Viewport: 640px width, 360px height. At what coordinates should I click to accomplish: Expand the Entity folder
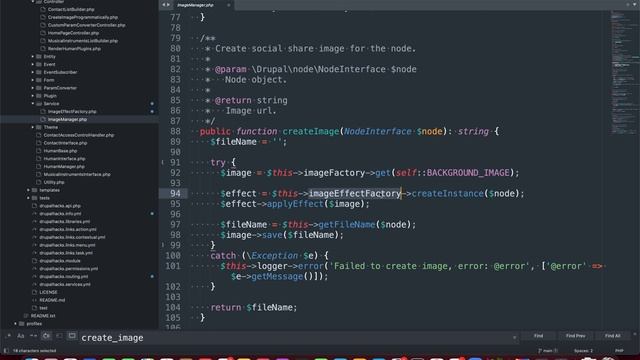[x=33, y=56]
